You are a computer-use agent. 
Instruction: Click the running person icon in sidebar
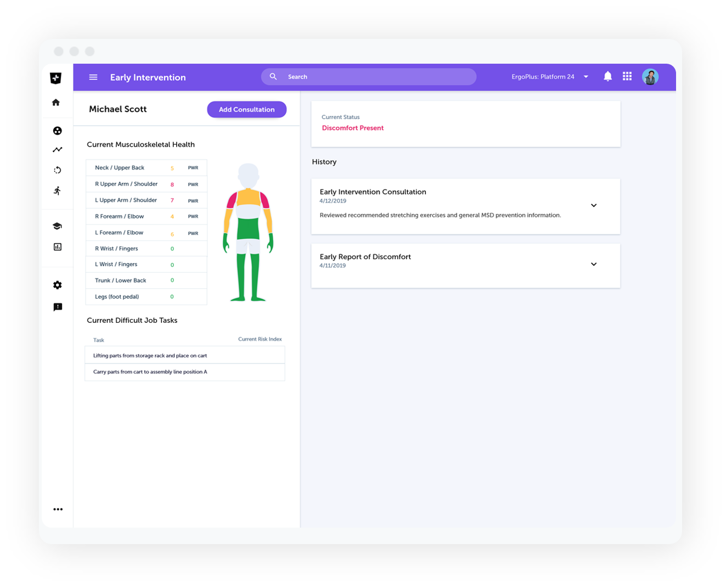[x=58, y=191]
